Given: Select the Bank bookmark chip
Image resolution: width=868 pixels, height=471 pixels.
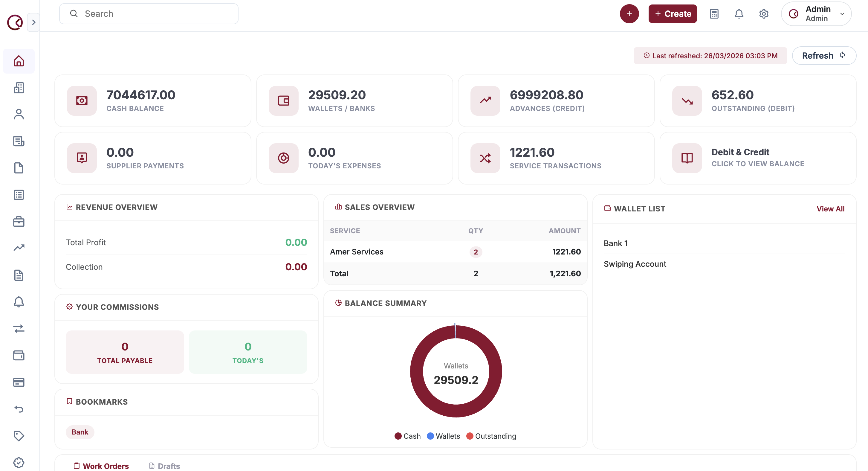Looking at the screenshot, I should click(80, 432).
